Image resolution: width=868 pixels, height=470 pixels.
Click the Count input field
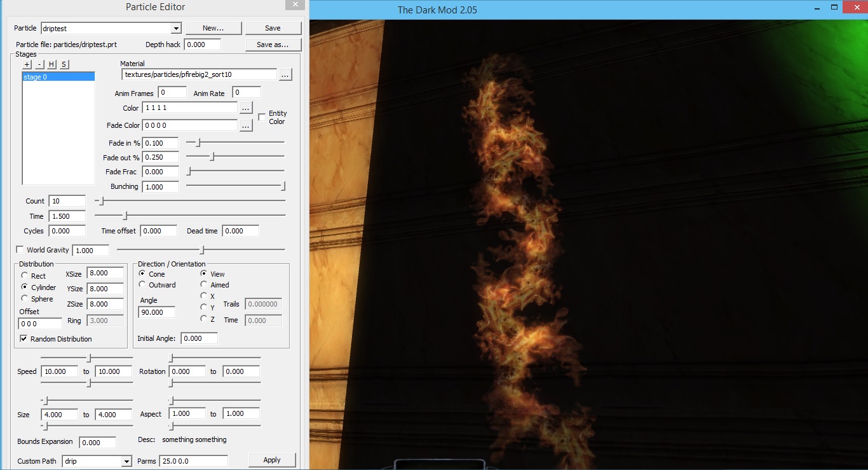click(x=67, y=201)
